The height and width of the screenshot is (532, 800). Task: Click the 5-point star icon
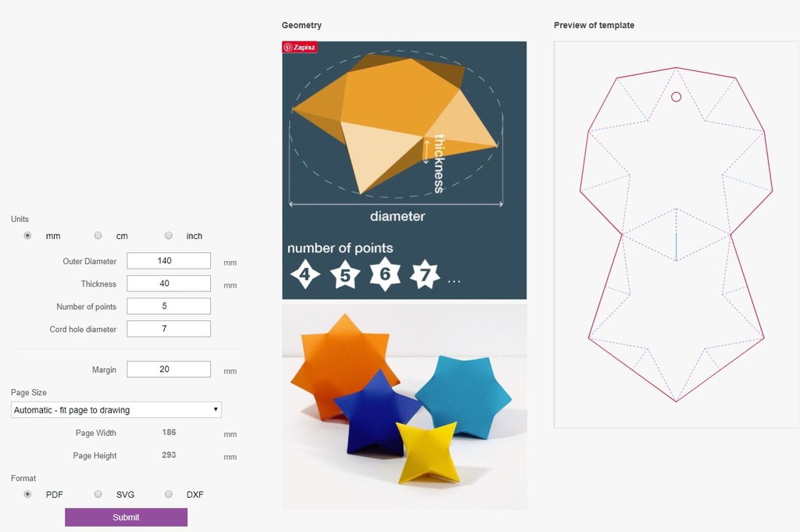(x=345, y=275)
